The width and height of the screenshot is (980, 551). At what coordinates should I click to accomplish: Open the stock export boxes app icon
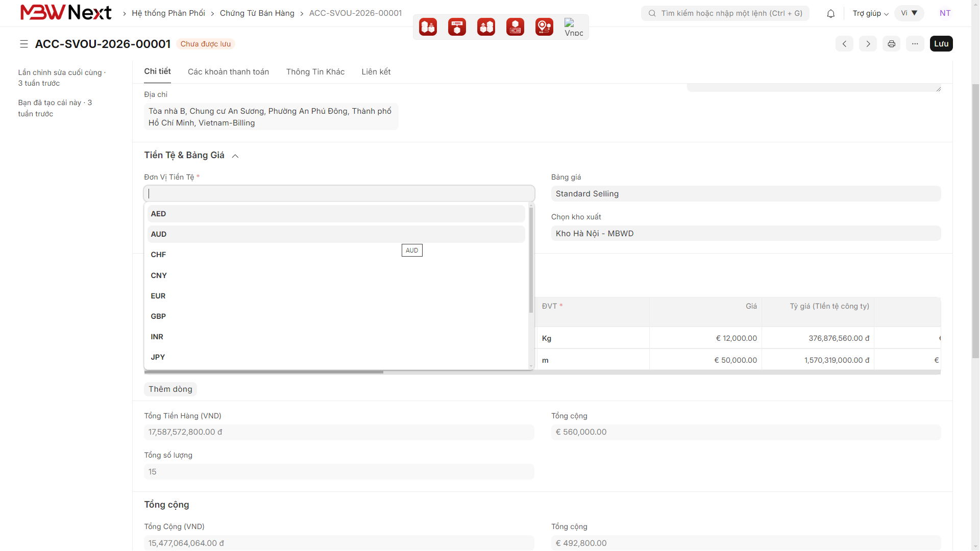point(486,27)
